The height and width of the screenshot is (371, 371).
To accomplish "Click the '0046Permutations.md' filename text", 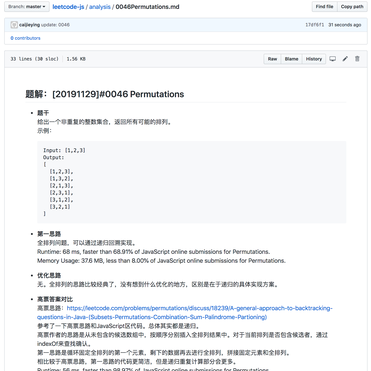I will pos(147,7).
